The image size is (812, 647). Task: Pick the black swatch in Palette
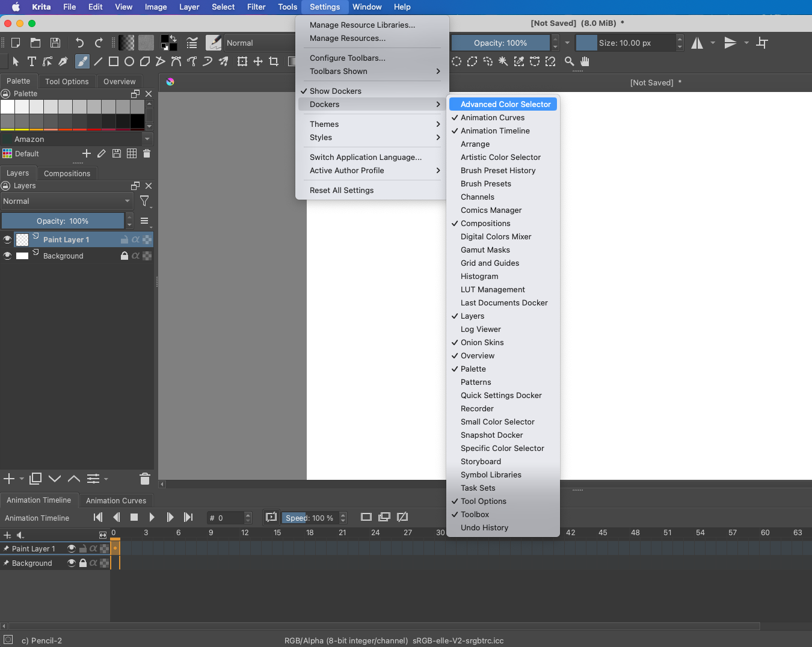pos(137,121)
